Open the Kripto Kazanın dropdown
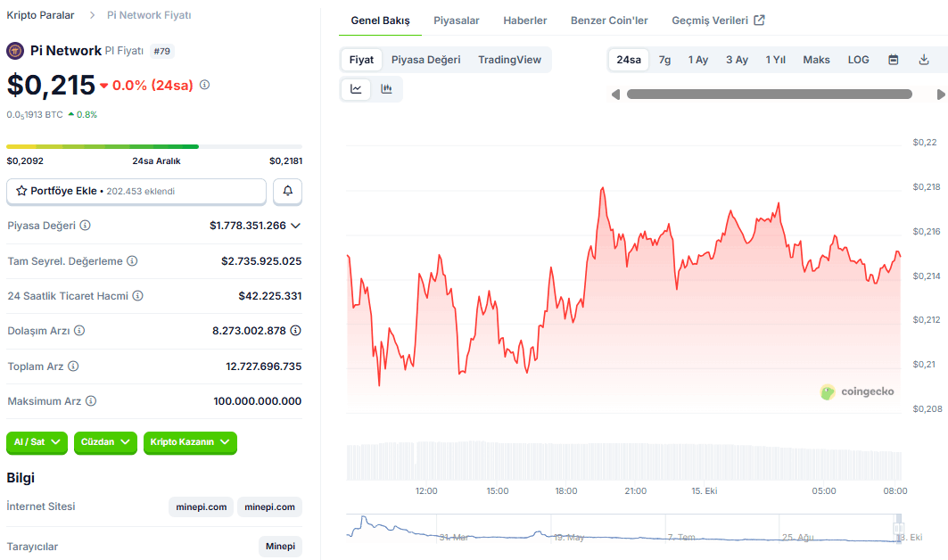The image size is (948, 560). coord(190,442)
